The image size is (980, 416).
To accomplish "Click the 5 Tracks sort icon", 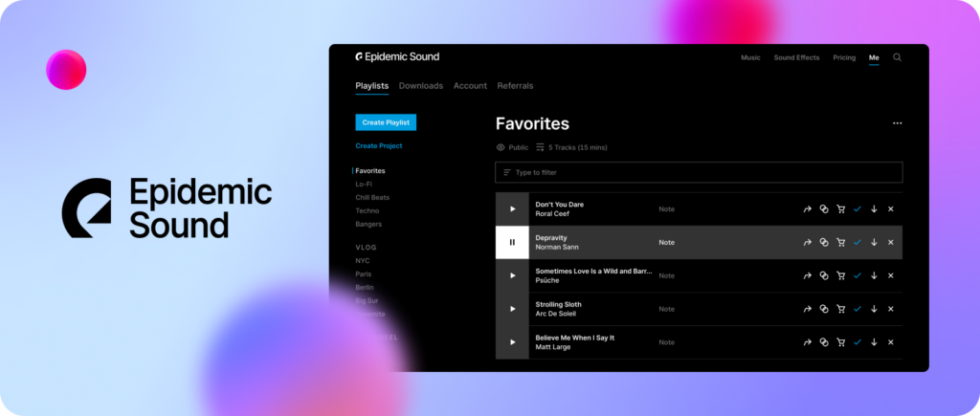I will click(x=540, y=148).
